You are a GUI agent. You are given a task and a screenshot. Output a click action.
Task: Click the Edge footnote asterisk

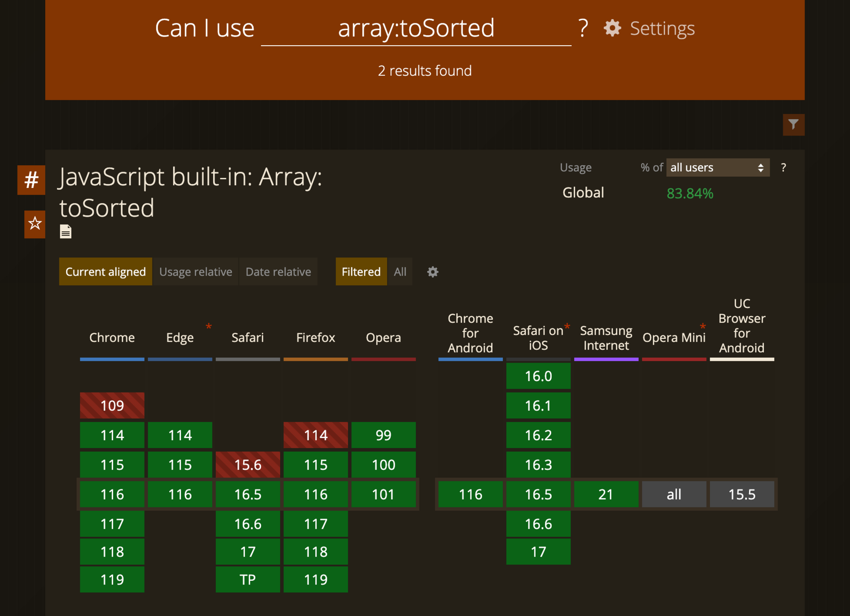click(209, 327)
